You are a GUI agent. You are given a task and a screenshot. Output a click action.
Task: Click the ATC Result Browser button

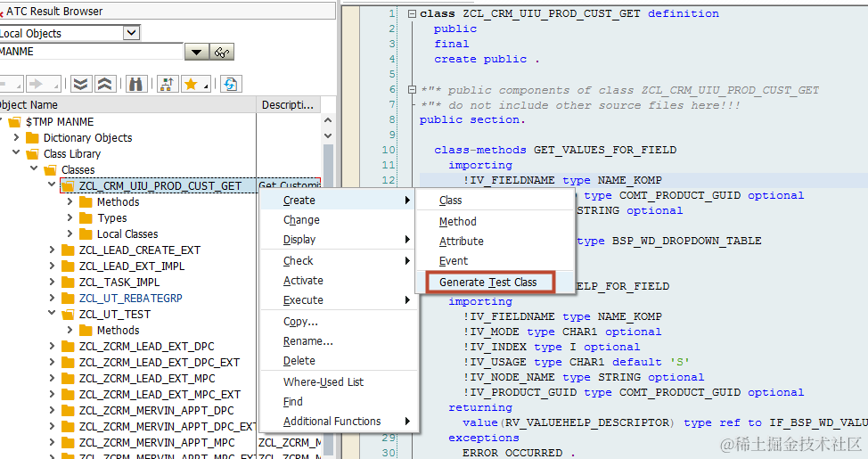166,11
